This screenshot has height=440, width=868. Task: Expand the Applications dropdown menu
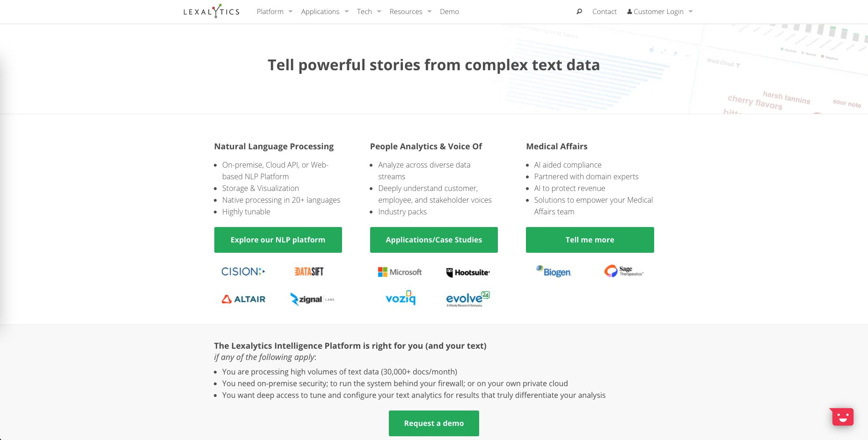coord(325,12)
